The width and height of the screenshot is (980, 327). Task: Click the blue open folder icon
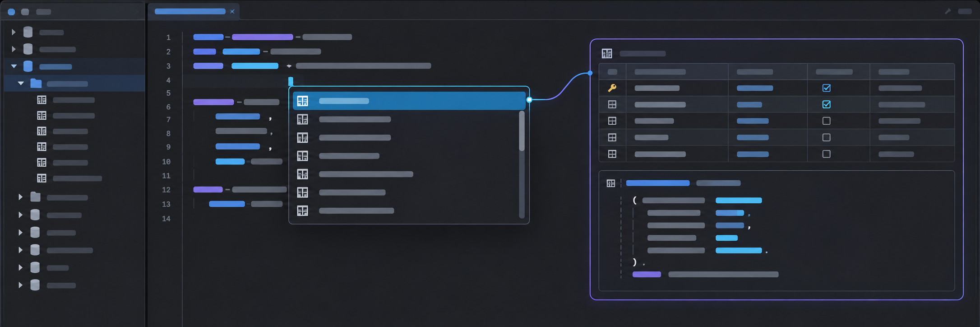(36, 84)
